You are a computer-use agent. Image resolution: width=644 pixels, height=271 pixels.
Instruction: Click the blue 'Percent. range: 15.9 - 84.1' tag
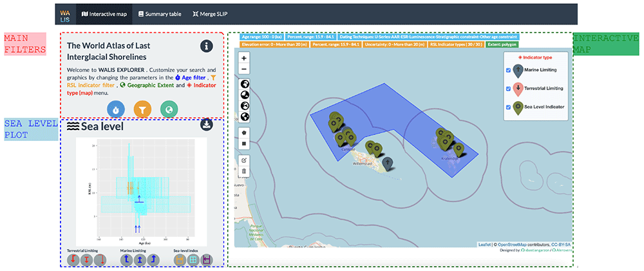tap(311, 37)
